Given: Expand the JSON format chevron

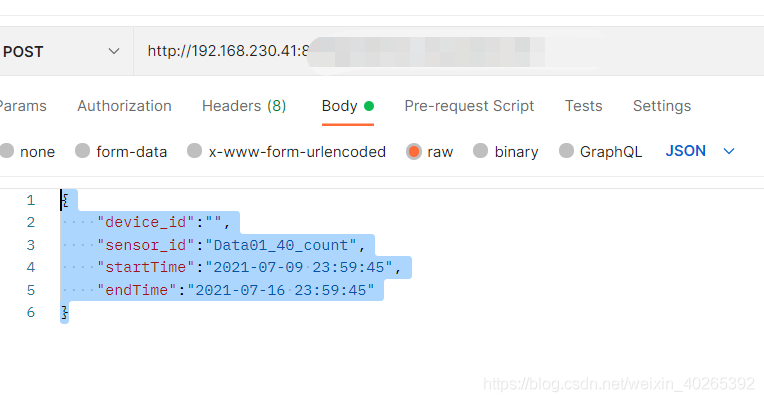Looking at the screenshot, I should pyautogui.click(x=728, y=152).
